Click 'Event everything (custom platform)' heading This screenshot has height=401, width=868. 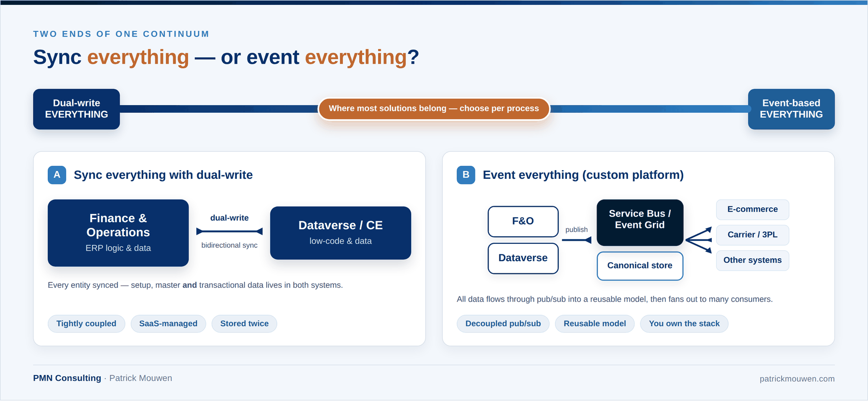583,175
